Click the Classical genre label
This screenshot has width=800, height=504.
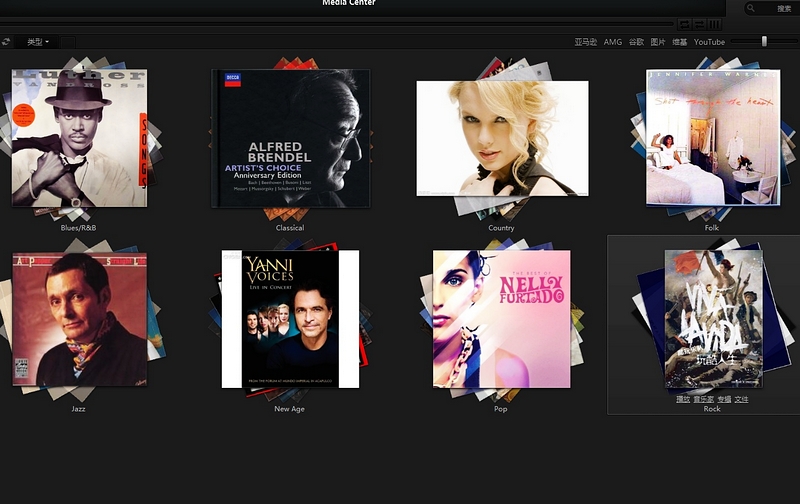(290, 228)
